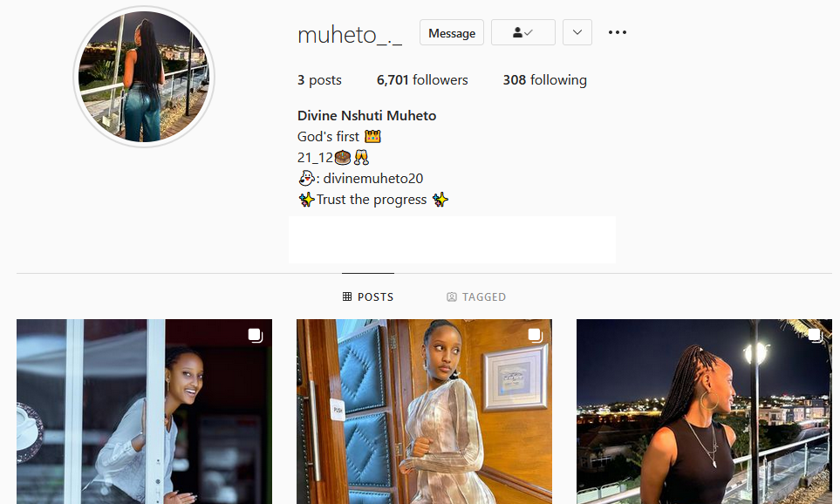
Task: Open the post with wooden door
Action: pyautogui.click(x=424, y=412)
